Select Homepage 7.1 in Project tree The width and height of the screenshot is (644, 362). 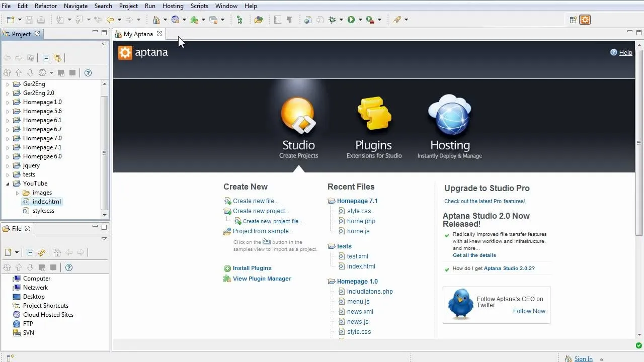[42, 147]
